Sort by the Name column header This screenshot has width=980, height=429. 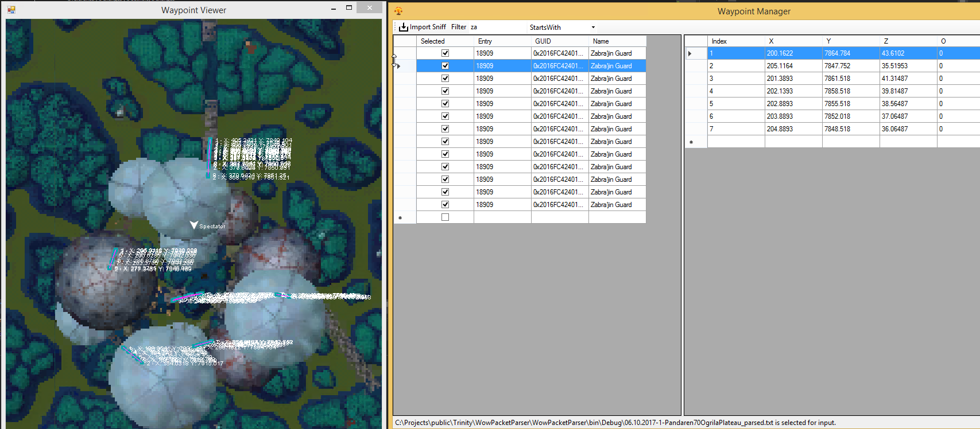coord(617,41)
